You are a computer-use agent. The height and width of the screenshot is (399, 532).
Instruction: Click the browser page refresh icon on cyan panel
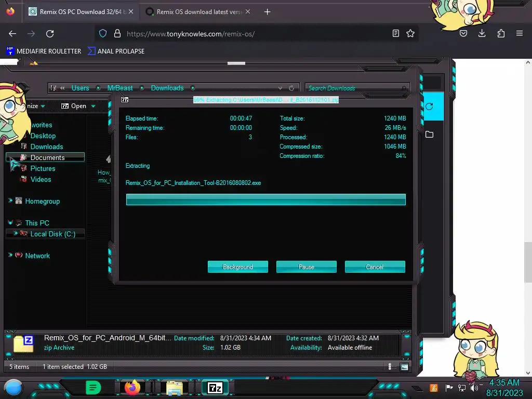click(x=429, y=107)
